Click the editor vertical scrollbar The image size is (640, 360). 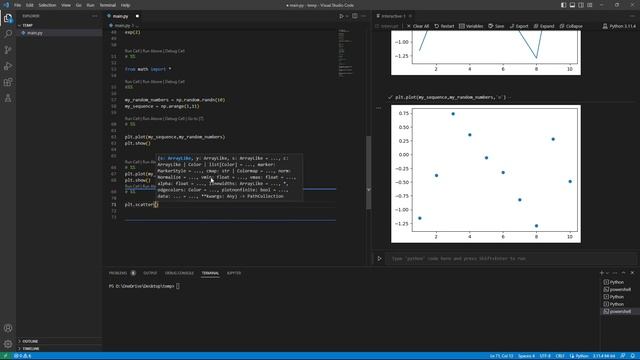(x=369, y=172)
